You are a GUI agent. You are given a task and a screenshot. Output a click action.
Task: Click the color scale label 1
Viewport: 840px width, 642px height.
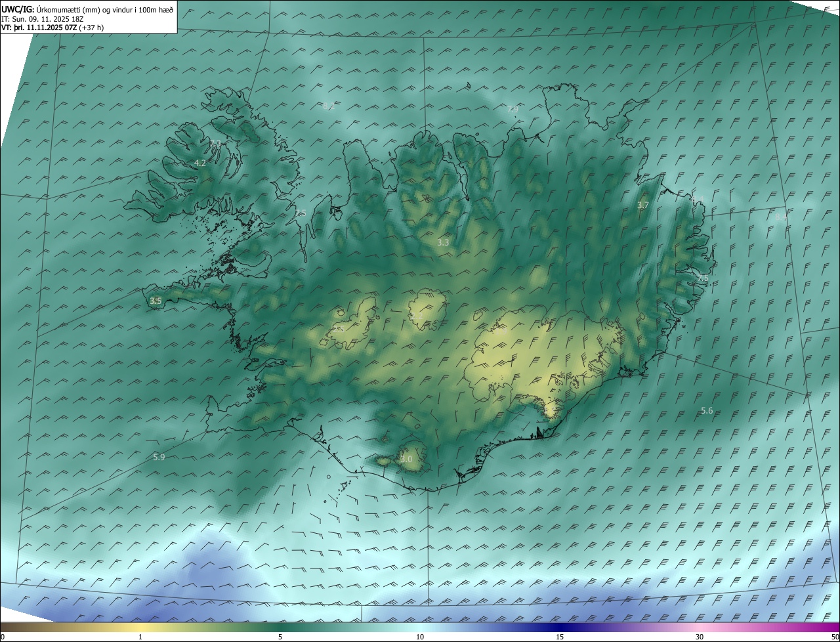(x=140, y=637)
